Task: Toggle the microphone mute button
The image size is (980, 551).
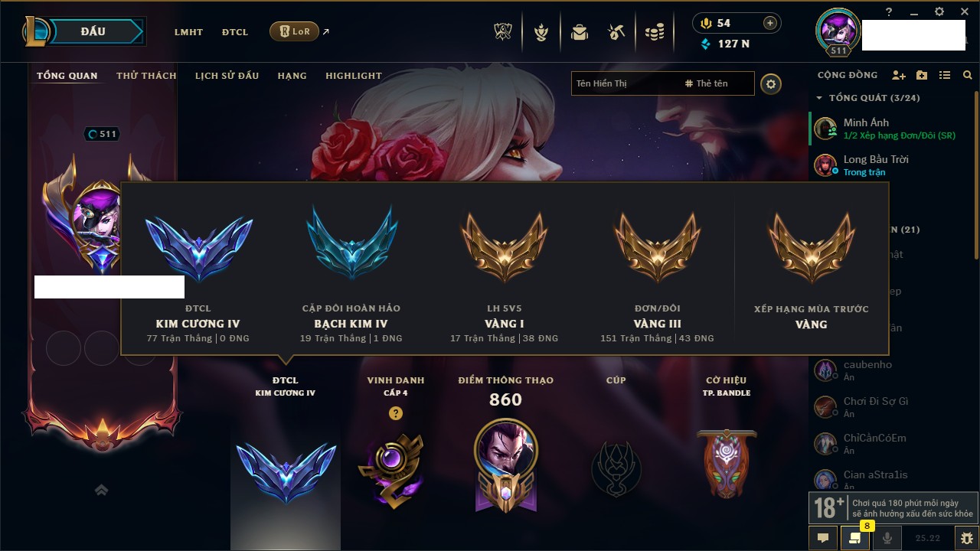Action: point(887,538)
